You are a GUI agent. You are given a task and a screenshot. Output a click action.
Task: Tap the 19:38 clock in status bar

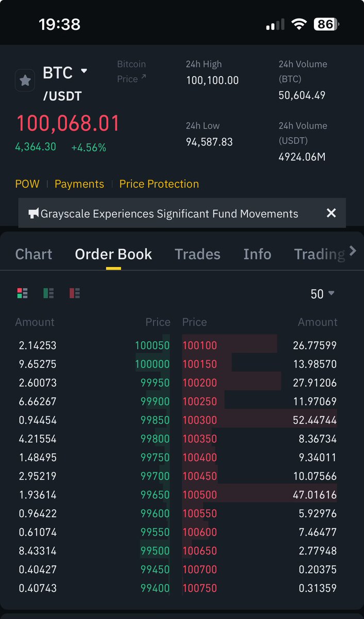(59, 24)
